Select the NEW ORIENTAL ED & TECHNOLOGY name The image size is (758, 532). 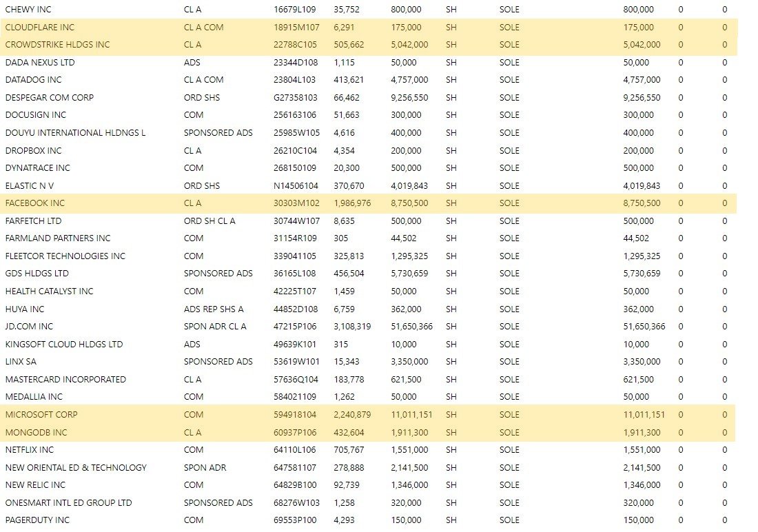76,468
